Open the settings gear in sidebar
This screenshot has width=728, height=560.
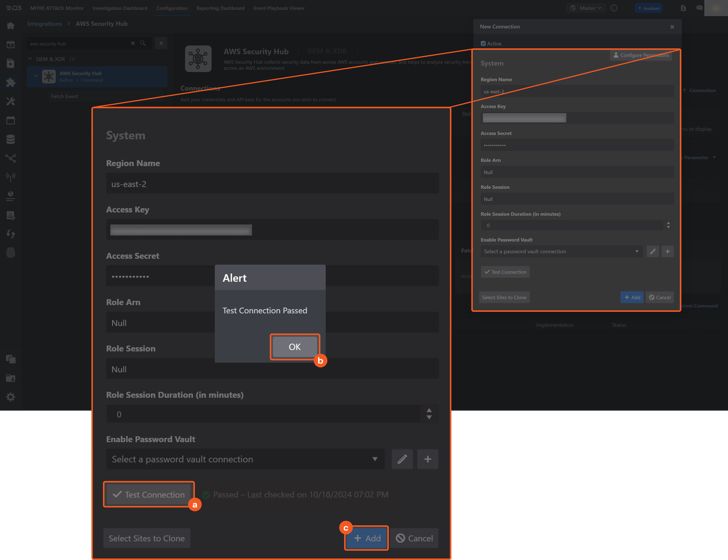pyautogui.click(x=11, y=397)
